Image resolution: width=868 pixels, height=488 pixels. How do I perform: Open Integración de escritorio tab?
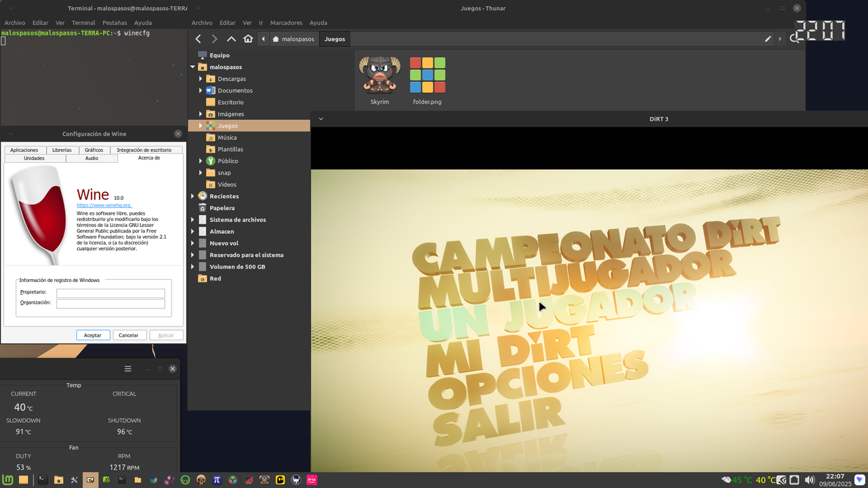point(144,150)
